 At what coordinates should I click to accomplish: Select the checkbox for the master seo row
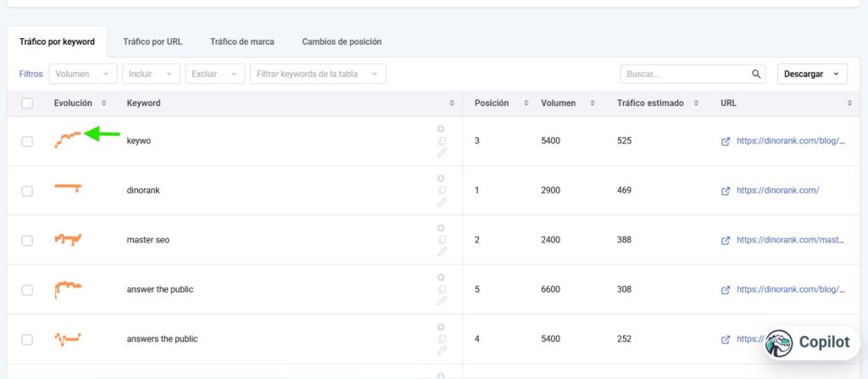pyautogui.click(x=27, y=241)
